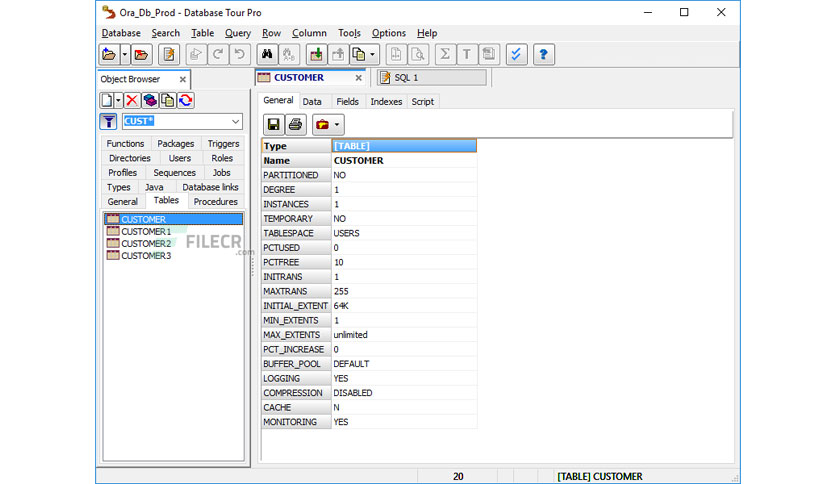836x484 pixels.
Task: Open the Help menu
Action: [x=427, y=33]
